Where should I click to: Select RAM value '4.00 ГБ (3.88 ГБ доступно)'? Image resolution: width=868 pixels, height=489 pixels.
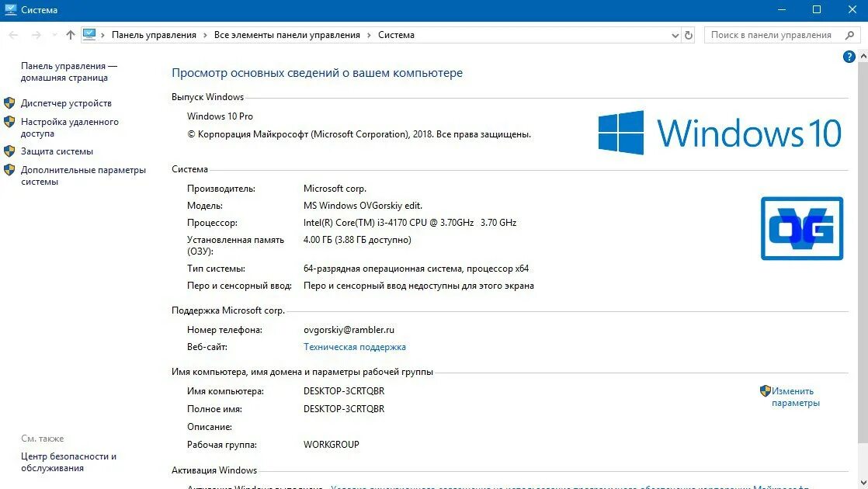[357, 240]
